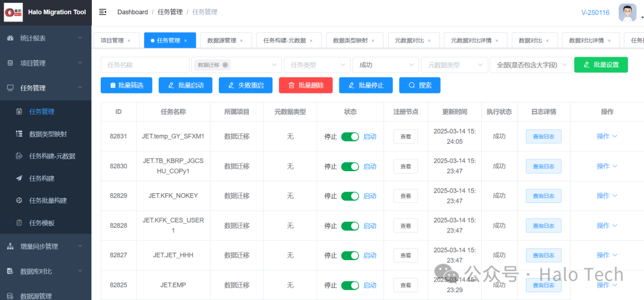Toggle switch for task 82830
The height and width of the screenshot is (300, 644).
(x=350, y=166)
